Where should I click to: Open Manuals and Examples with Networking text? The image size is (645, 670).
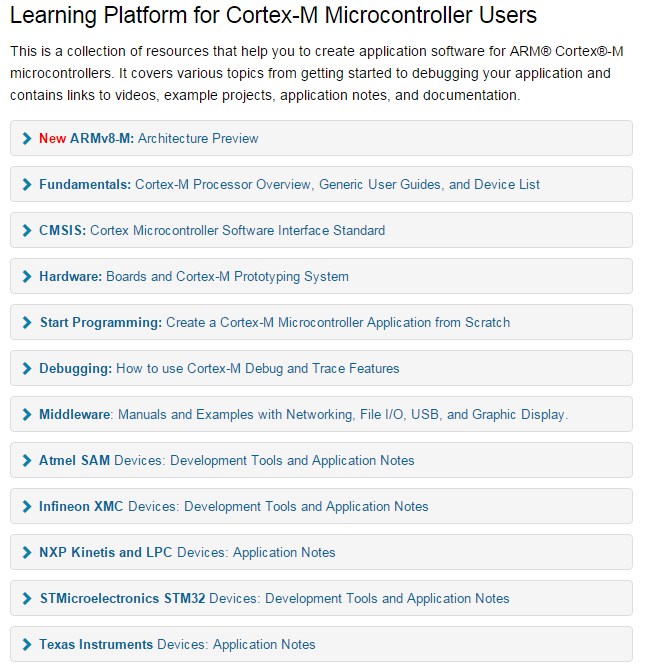click(x=236, y=414)
